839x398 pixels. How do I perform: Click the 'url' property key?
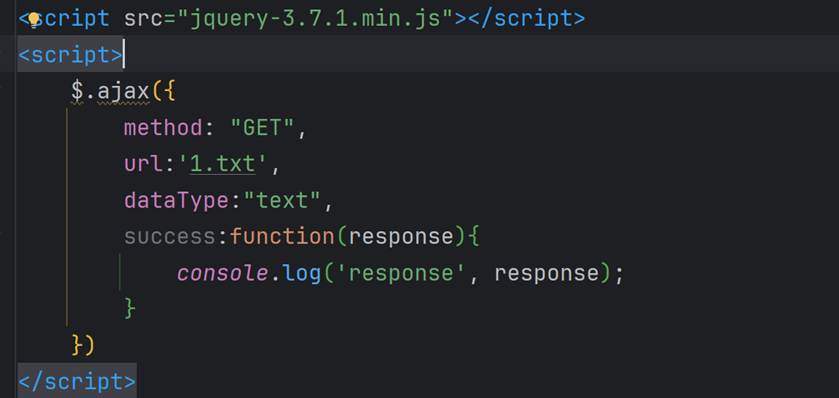pos(143,164)
